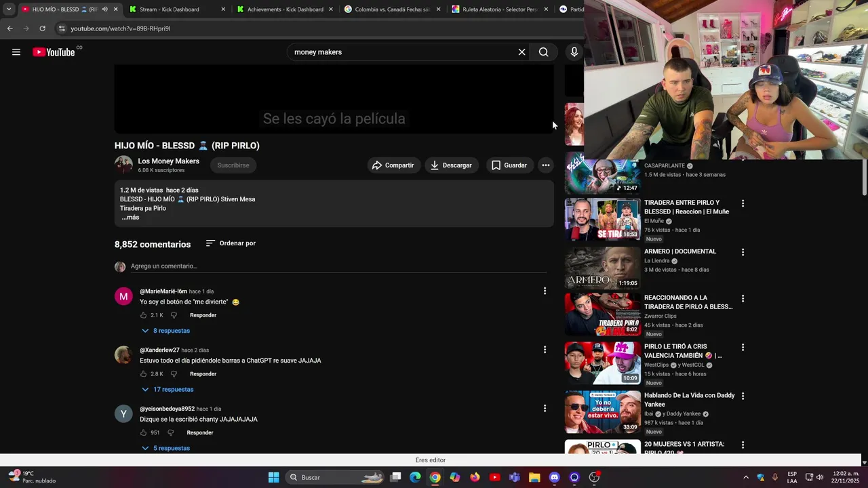The width and height of the screenshot is (868, 488).
Task: Open File Explorer from taskbar
Action: 534,477
